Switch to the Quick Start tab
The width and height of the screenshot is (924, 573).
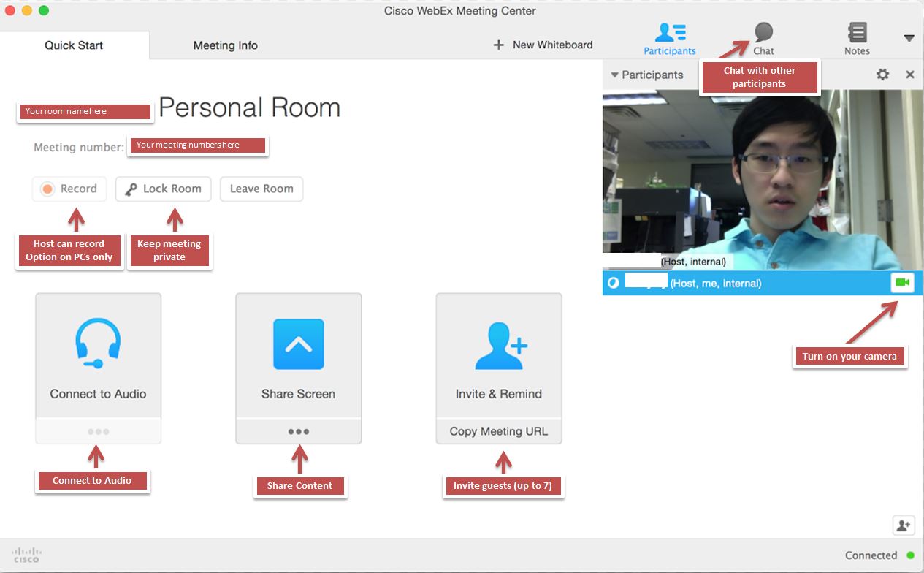74,45
